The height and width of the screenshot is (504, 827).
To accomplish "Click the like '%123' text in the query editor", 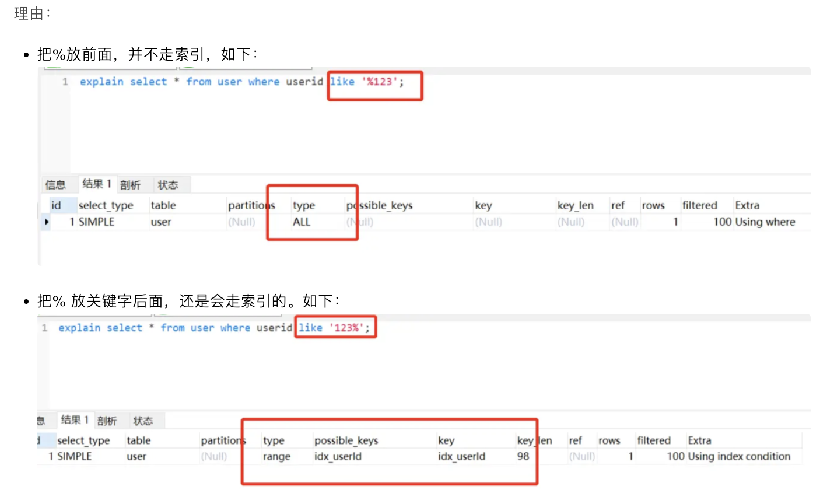I will [367, 82].
